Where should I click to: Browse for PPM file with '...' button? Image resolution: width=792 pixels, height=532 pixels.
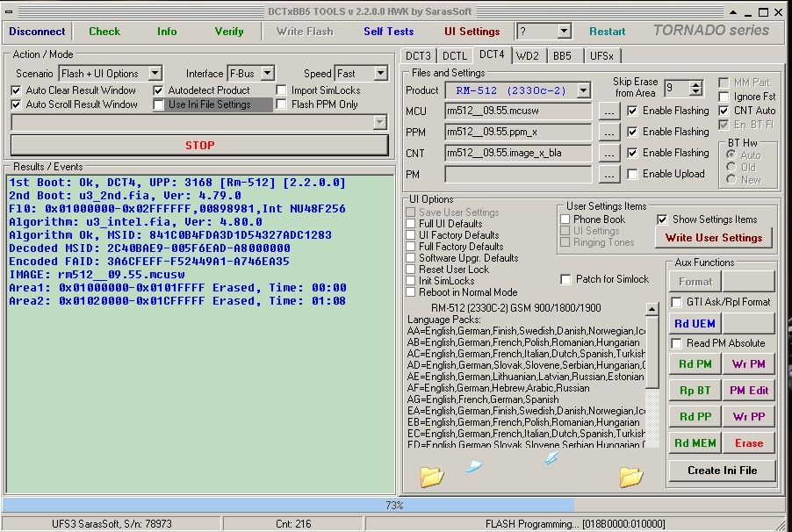pos(609,133)
